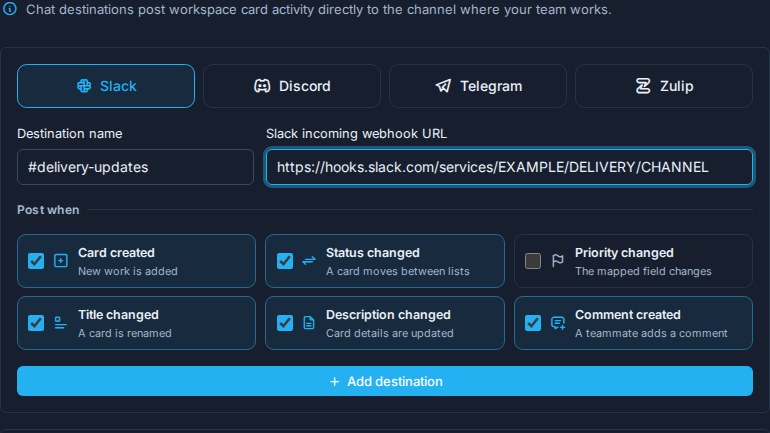Uncheck the Comment created checkbox

click(533, 323)
